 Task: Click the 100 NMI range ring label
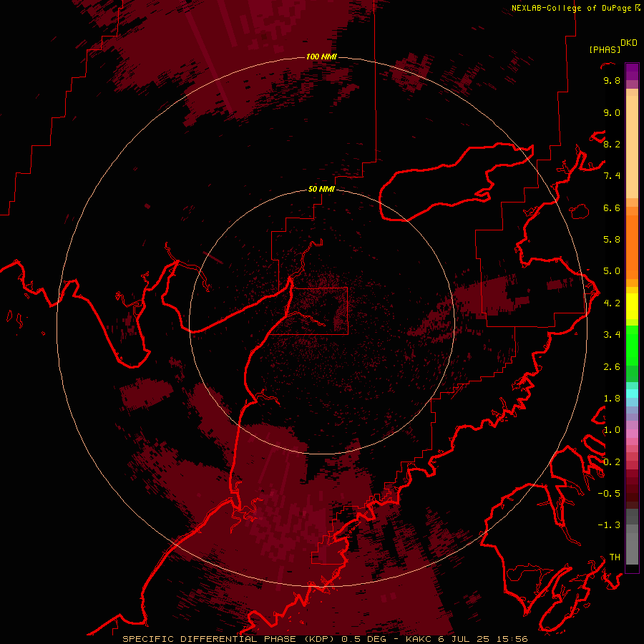pyautogui.click(x=321, y=57)
